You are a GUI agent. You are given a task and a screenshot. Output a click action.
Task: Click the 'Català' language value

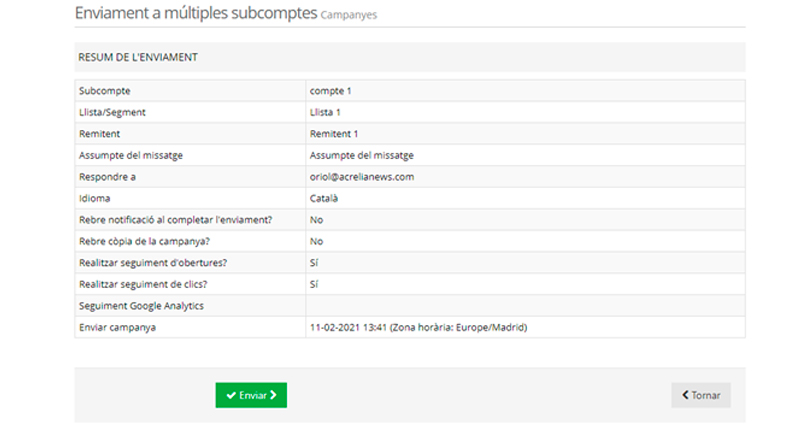(x=323, y=198)
